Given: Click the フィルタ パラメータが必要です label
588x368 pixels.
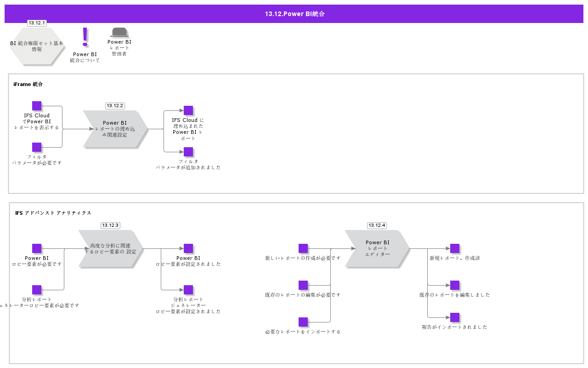Looking at the screenshot, I should (x=37, y=160).
